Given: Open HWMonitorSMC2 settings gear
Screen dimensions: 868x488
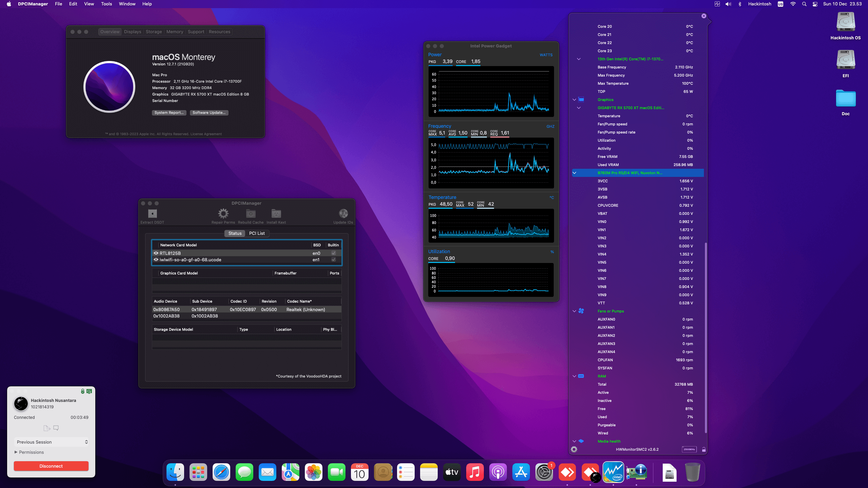Looking at the screenshot, I should pos(574,449).
